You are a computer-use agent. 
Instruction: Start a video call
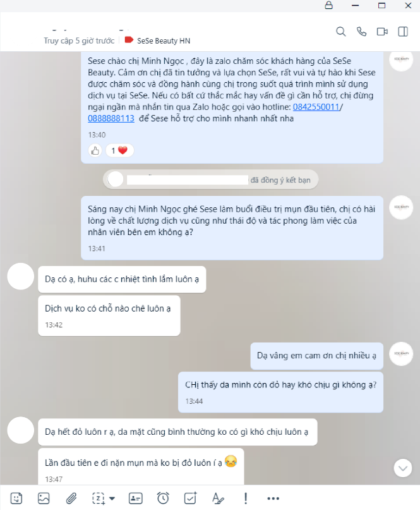[382, 32]
